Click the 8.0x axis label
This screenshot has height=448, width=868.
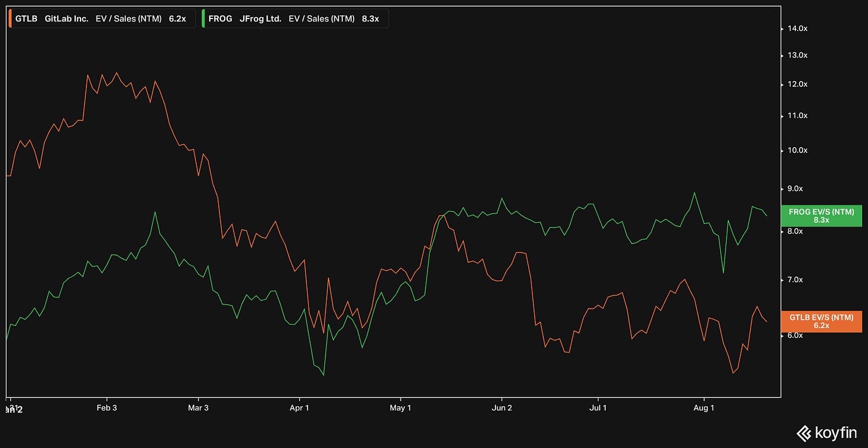tap(795, 231)
